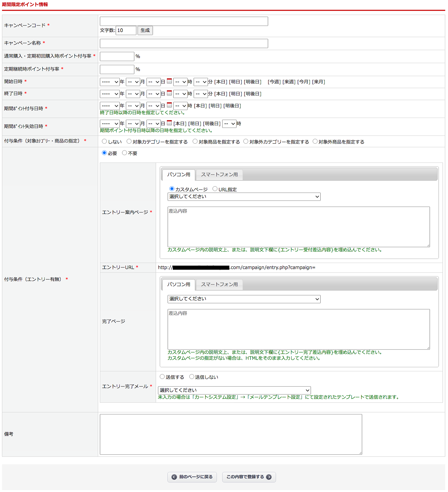Image resolution: width=448 pixels, height=492 pixels.
Task: Open the 期間ポイント失効日時 year dropdown
Action: click(110, 124)
